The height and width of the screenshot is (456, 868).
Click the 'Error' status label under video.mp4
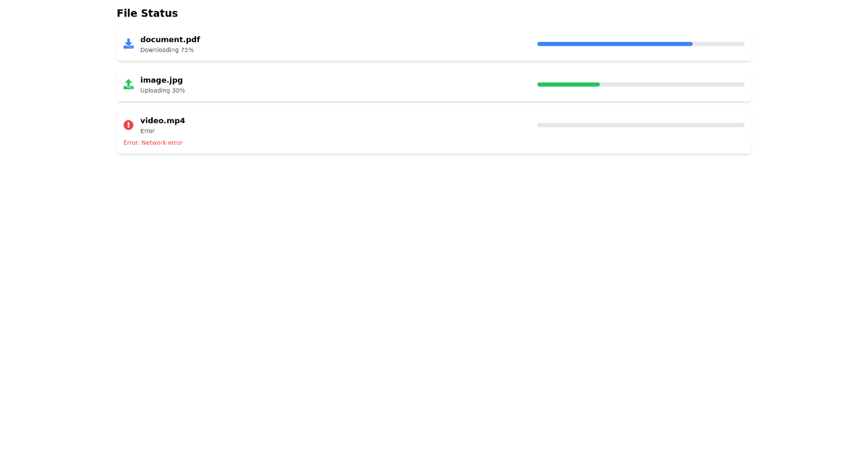[148, 131]
